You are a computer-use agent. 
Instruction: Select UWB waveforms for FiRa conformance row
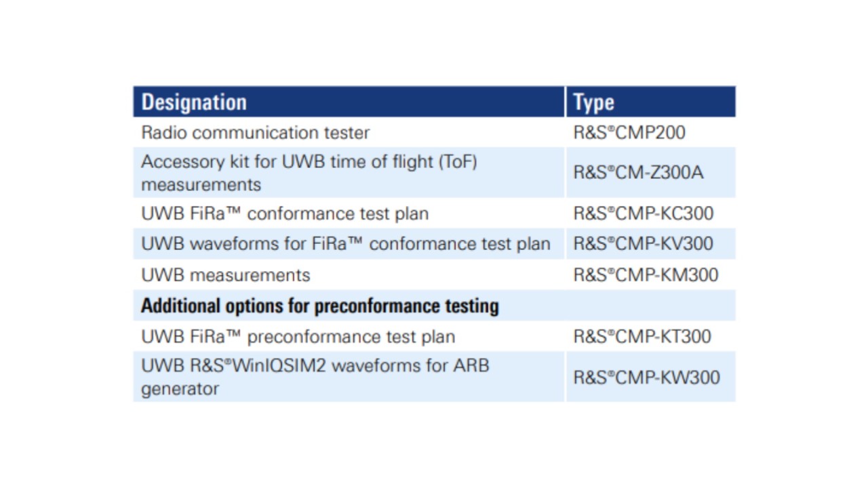click(x=434, y=244)
